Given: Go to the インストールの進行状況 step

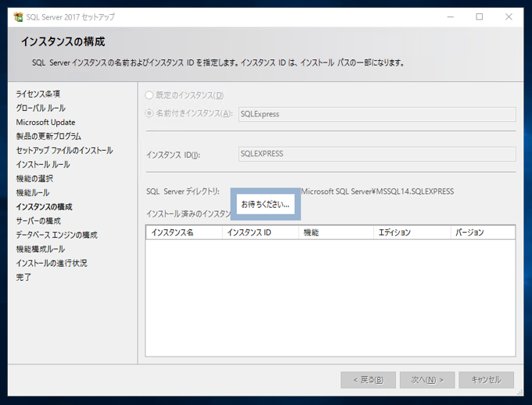Looking at the screenshot, I should click(52, 263).
